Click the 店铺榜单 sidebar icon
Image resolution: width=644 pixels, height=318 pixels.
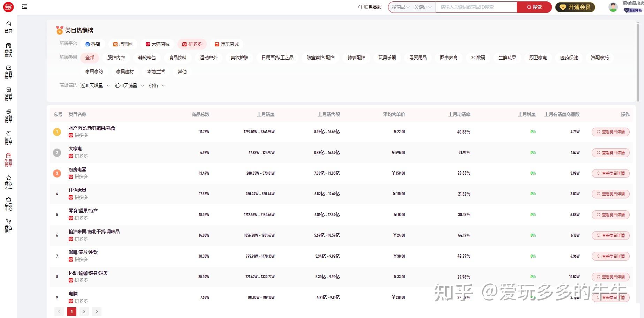tap(8, 94)
